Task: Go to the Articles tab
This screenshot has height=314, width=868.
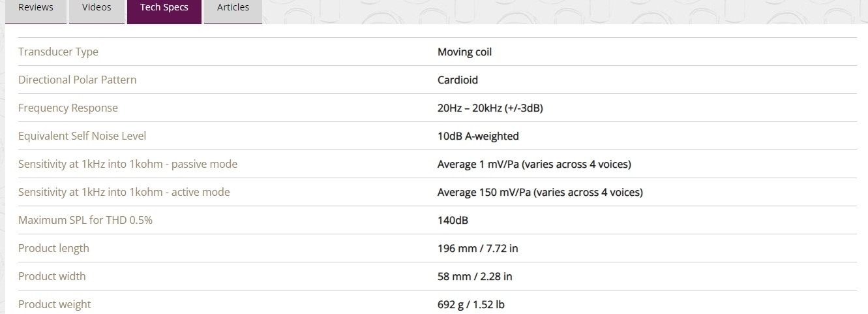Action: 233,8
